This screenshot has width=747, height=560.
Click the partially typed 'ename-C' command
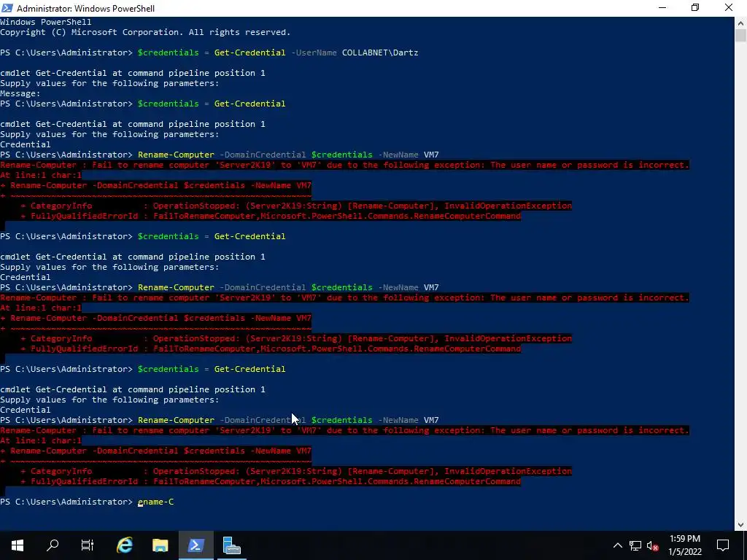(x=156, y=502)
